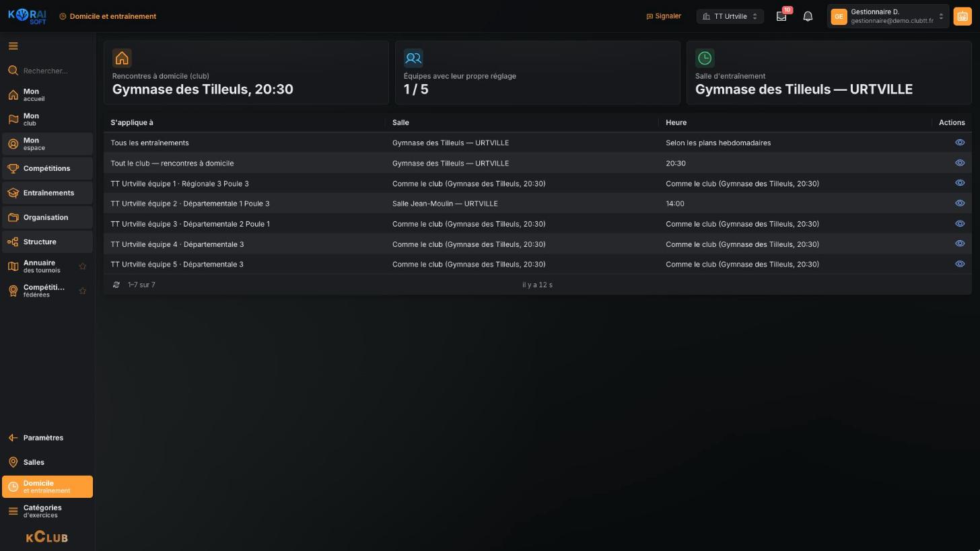Click the Signaler link
980x551 pixels.
[x=664, y=16]
